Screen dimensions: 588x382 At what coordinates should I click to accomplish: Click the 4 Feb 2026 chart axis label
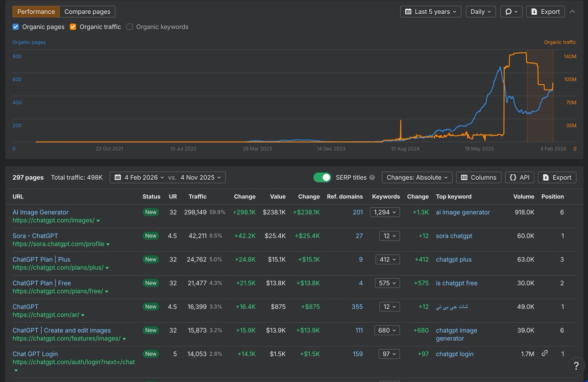tap(553, 148)
